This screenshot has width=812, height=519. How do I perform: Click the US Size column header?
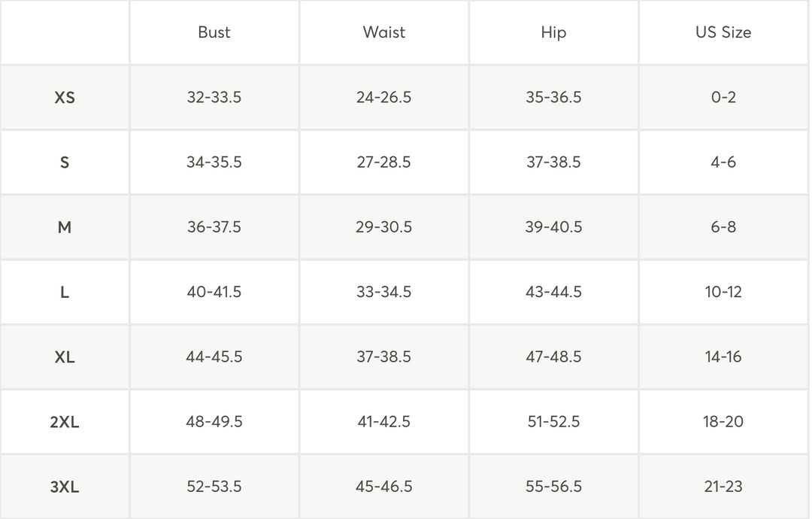(x=723, y=32)
